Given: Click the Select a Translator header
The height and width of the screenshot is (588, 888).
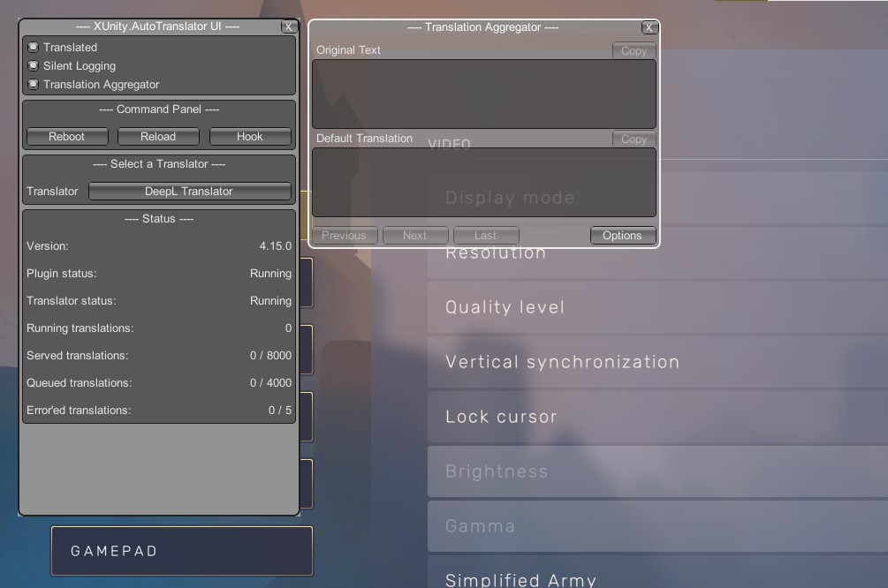Looking at the screenshot, I should (x=159, y=164).
